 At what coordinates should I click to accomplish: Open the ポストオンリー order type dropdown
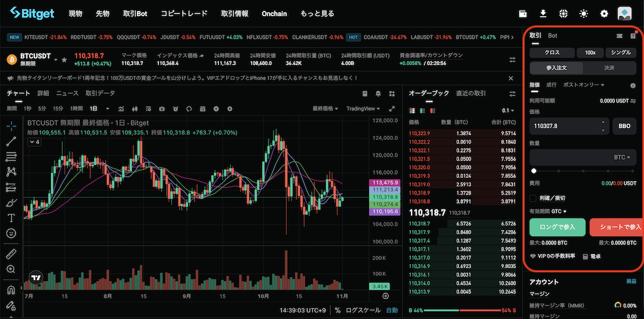[x=583, y=85]
